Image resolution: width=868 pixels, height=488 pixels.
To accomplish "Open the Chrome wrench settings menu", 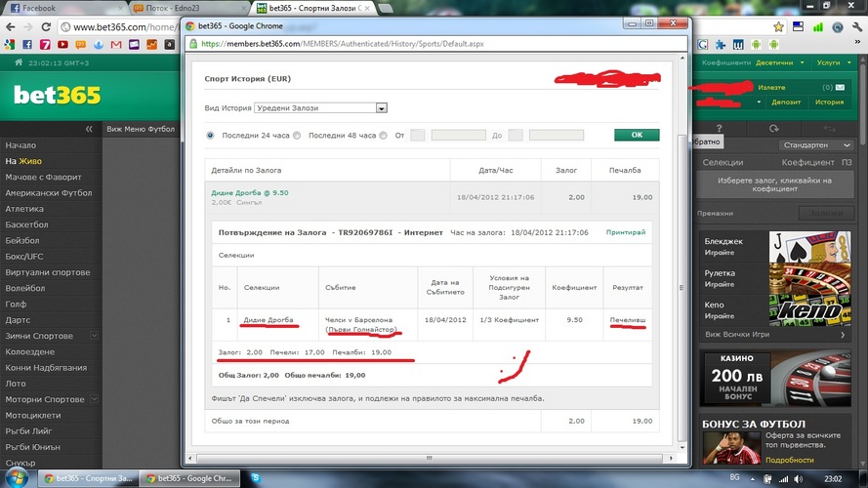I will [856, 26].
